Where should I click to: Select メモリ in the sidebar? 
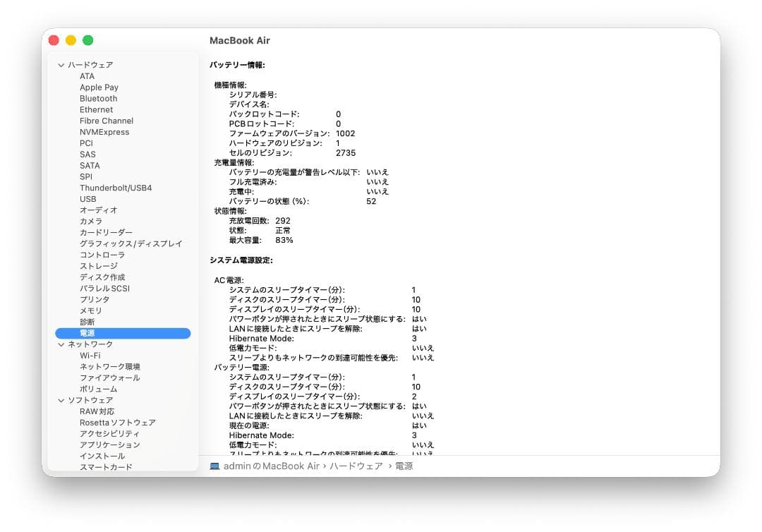tap(91, 311)
